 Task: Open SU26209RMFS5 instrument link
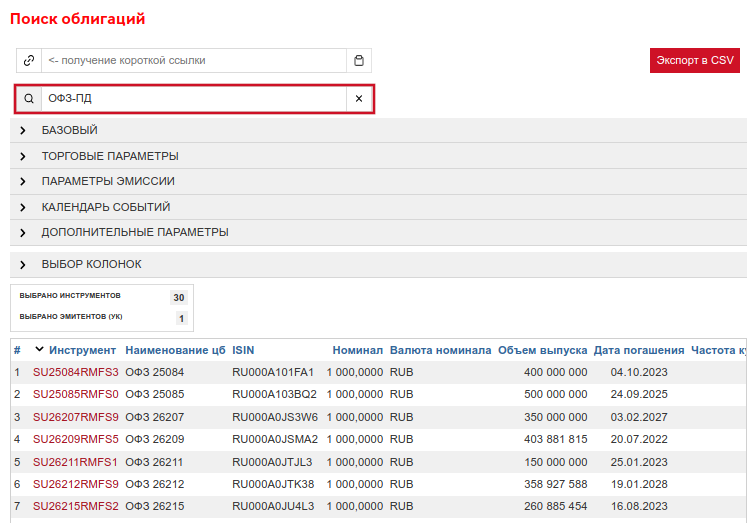[x=75, y=439]
